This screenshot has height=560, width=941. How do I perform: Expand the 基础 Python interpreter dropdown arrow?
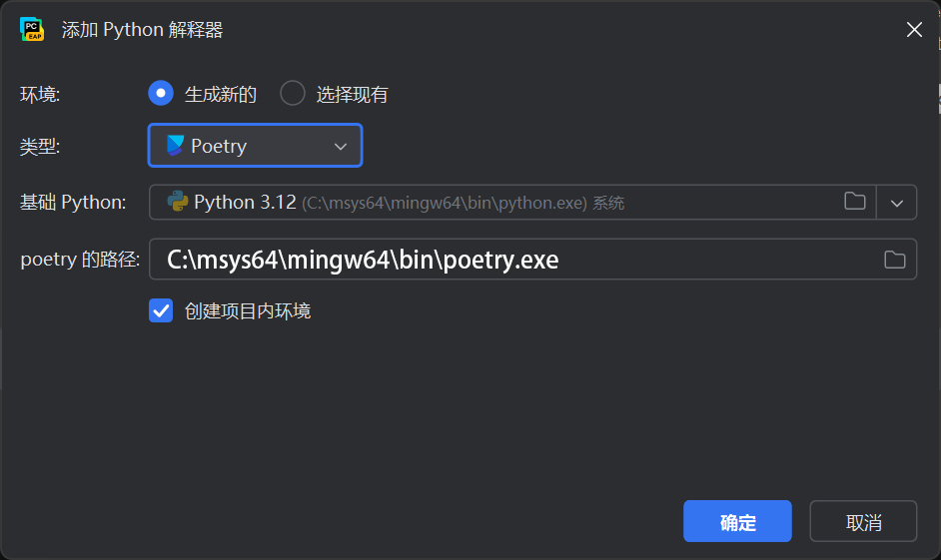[x=897, y=203]
